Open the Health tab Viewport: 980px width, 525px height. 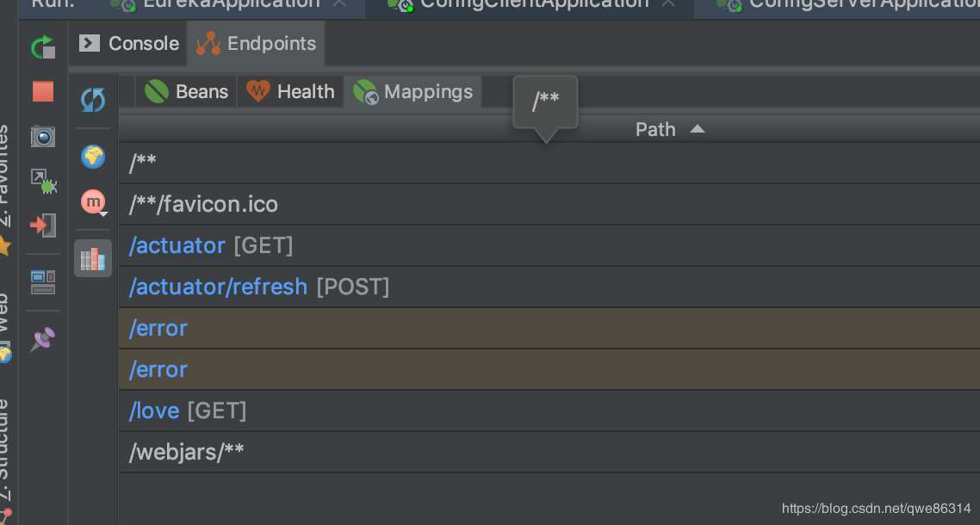pyautogui.click(x=291, y=91)
